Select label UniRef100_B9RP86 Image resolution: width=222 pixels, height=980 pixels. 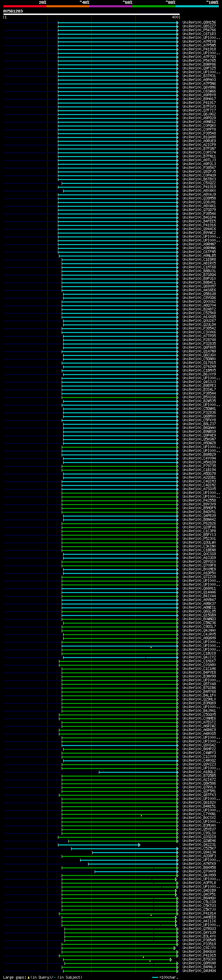199,64
